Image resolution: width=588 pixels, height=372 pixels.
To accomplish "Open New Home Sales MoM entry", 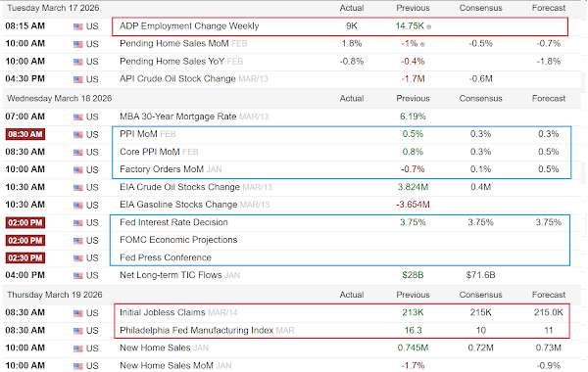I will pos(167,365).
